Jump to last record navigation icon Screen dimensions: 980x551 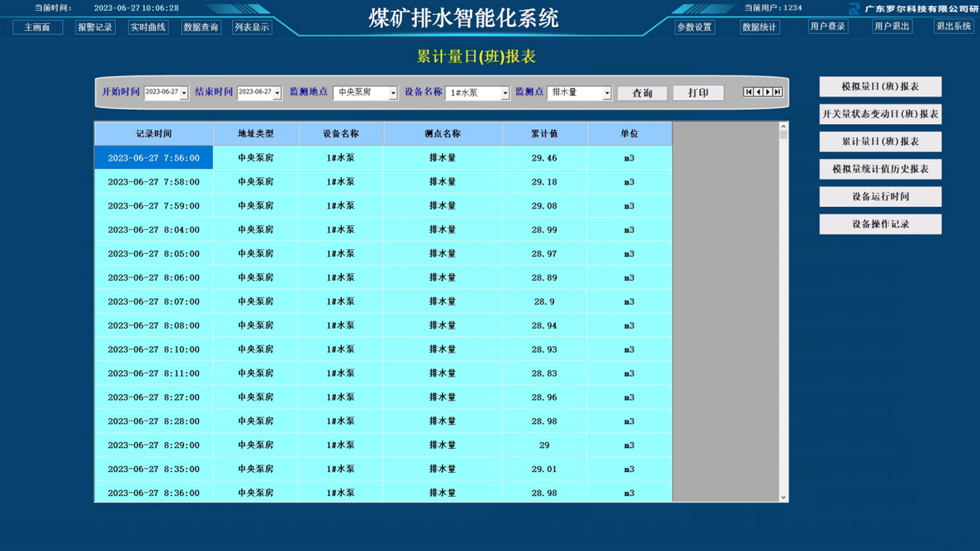coord(777,92)
